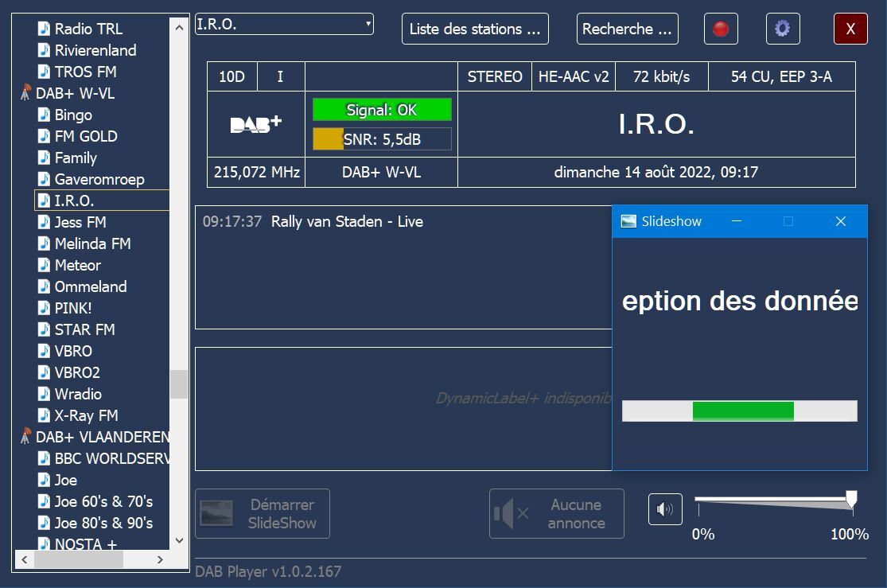Viewport: 887px width, 588px height.
Task: Click the VBRO station icon
Action: click(44, 351)
